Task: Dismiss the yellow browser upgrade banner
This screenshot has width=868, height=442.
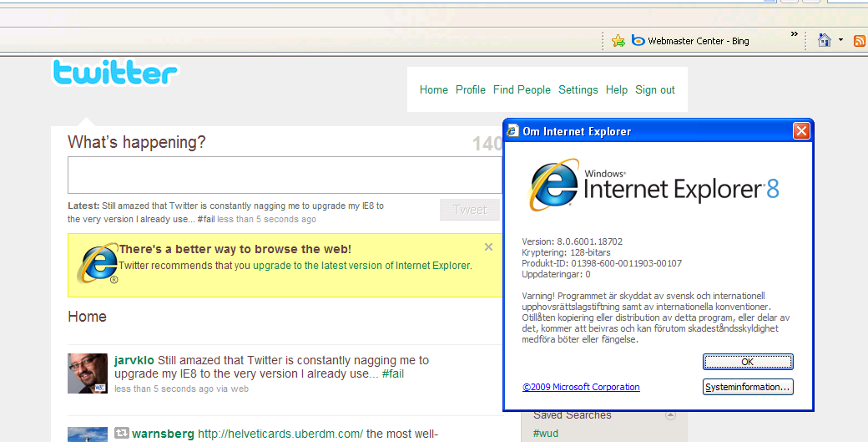Action: (x=488, y=247)
